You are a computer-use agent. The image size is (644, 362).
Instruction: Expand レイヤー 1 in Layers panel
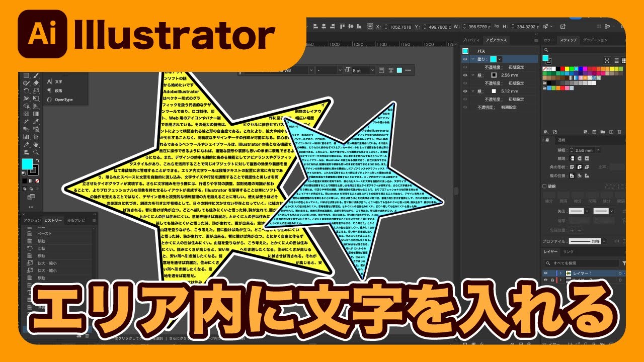pos(560,273)
